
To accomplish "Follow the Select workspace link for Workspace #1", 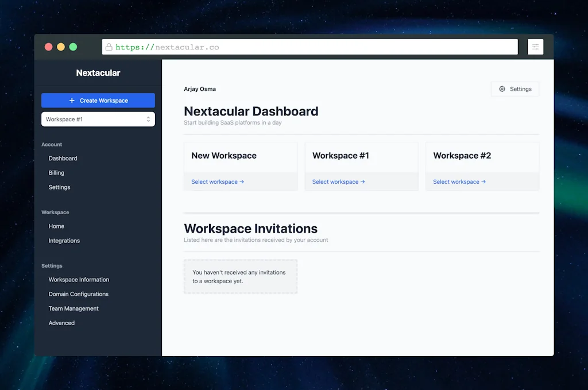I will tap(338, 182).
